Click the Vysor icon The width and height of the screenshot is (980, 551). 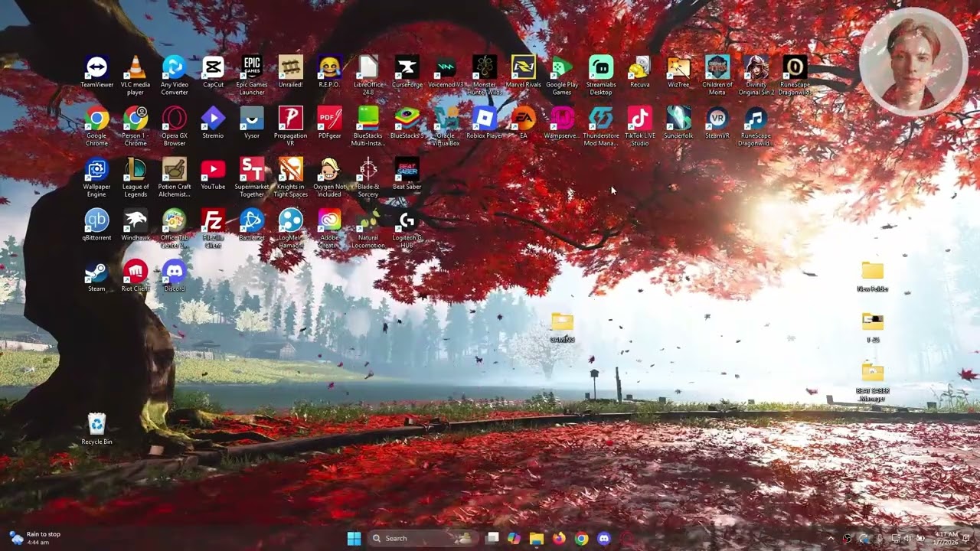252,119
